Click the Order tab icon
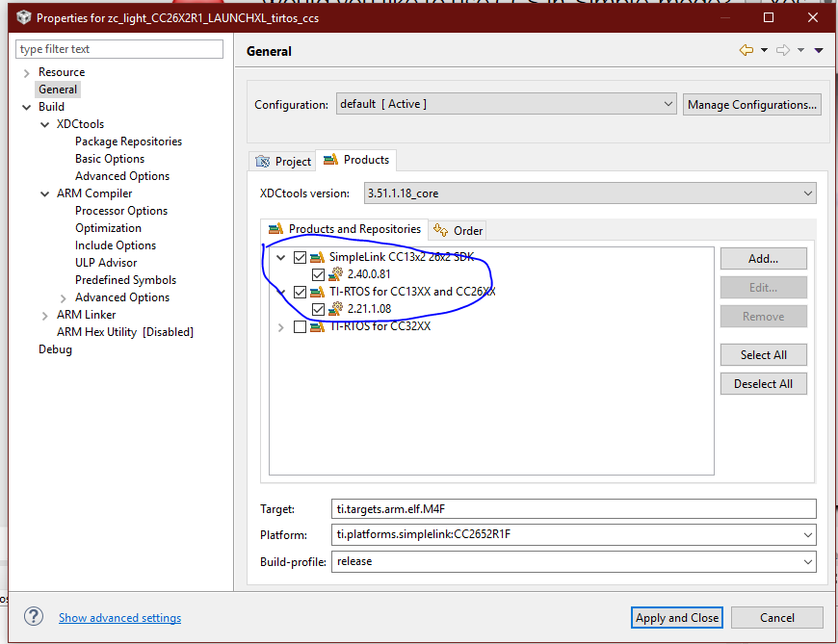This screenshot has height=644, width=838. (440, 230)
